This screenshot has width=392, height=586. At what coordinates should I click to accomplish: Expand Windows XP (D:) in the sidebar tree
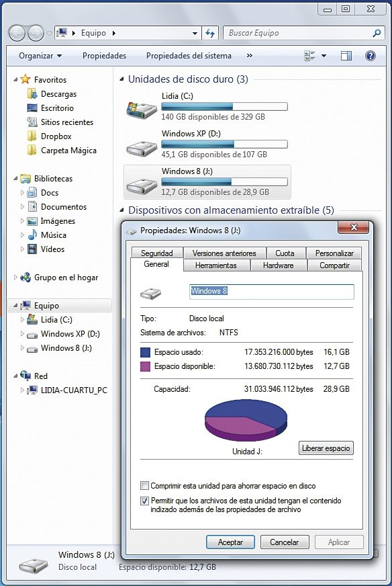point(22,333)
